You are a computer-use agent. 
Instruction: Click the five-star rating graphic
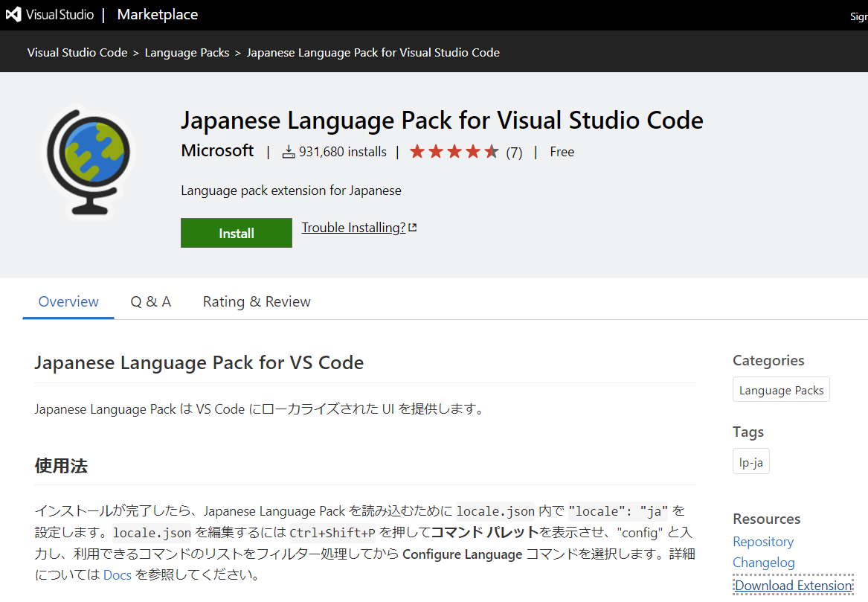[454, 151]
